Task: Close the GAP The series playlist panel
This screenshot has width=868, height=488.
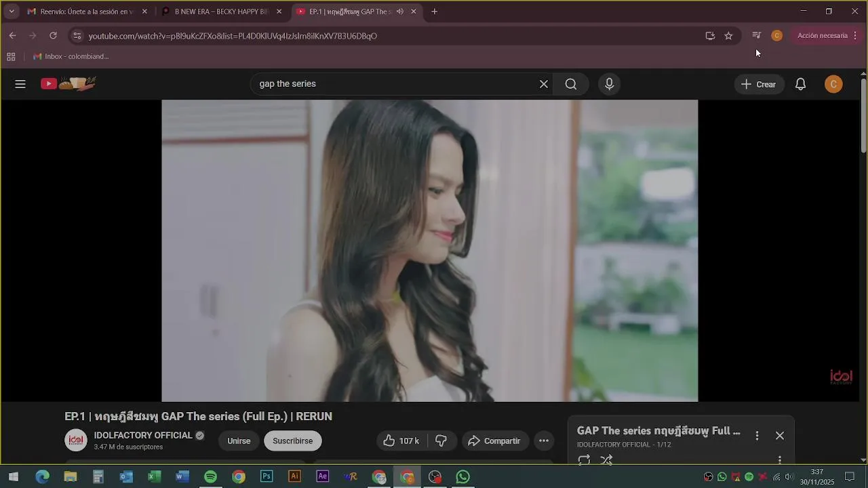Action: pyautogui.click(x=780, y=436)
